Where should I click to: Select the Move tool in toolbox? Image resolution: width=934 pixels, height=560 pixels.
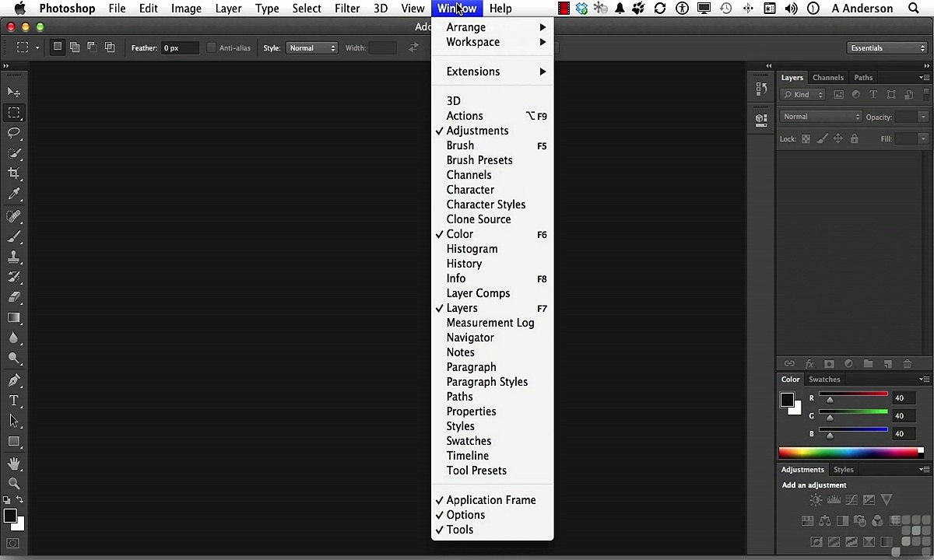[14, 93]
